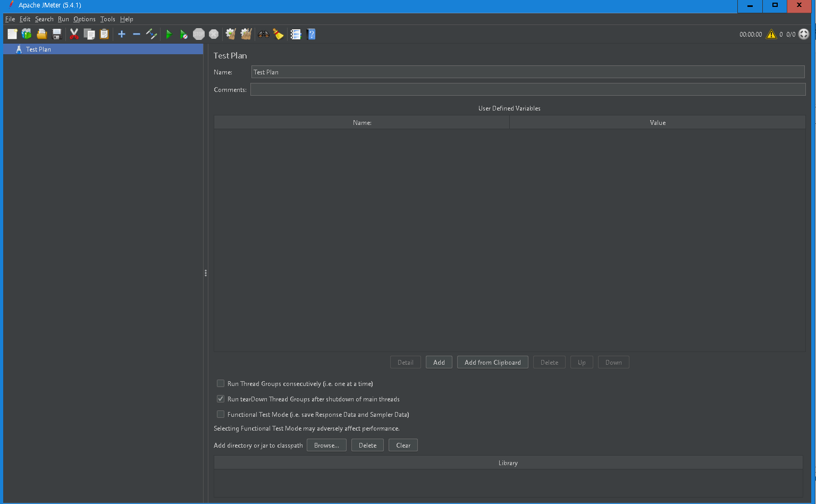Screen dimensions: 816x504
Task: Click the Down button
Action: (613, 362)
